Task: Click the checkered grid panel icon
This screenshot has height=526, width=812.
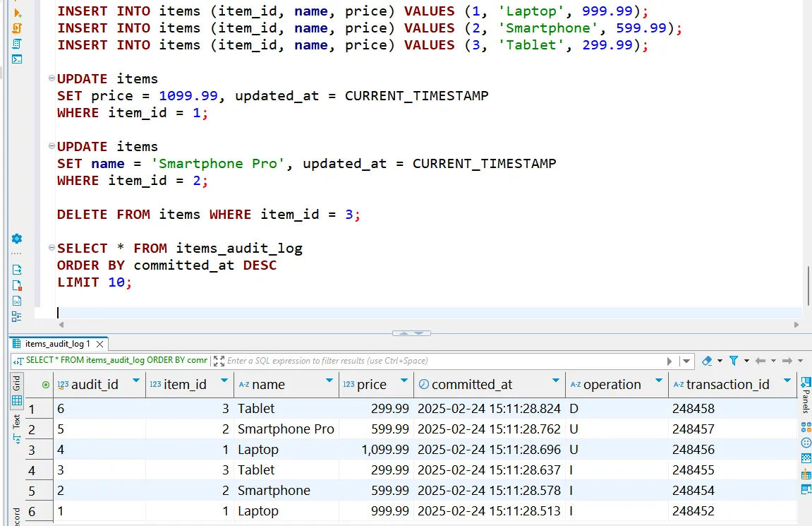Action: tap(806, 458)
